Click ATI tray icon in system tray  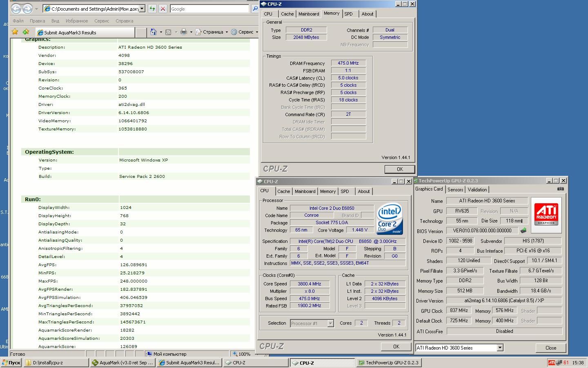pos(551,363)
